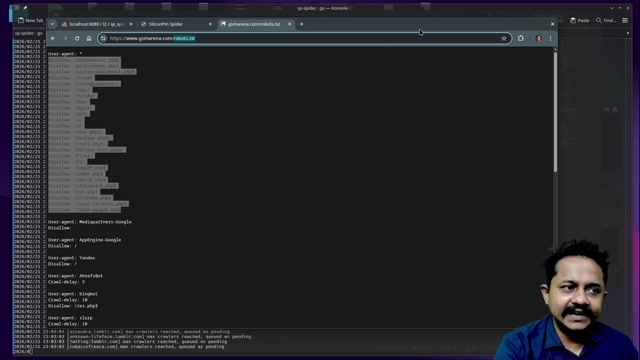Select the sp-spider : go Konsole tab
Viewport: 640px width, 360px height.
[29, 33]
